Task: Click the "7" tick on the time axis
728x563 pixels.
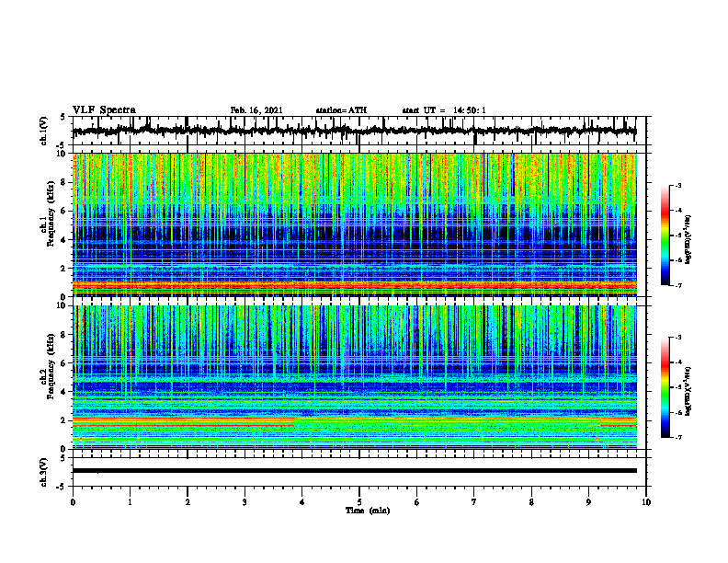Action: pos(474,502)
